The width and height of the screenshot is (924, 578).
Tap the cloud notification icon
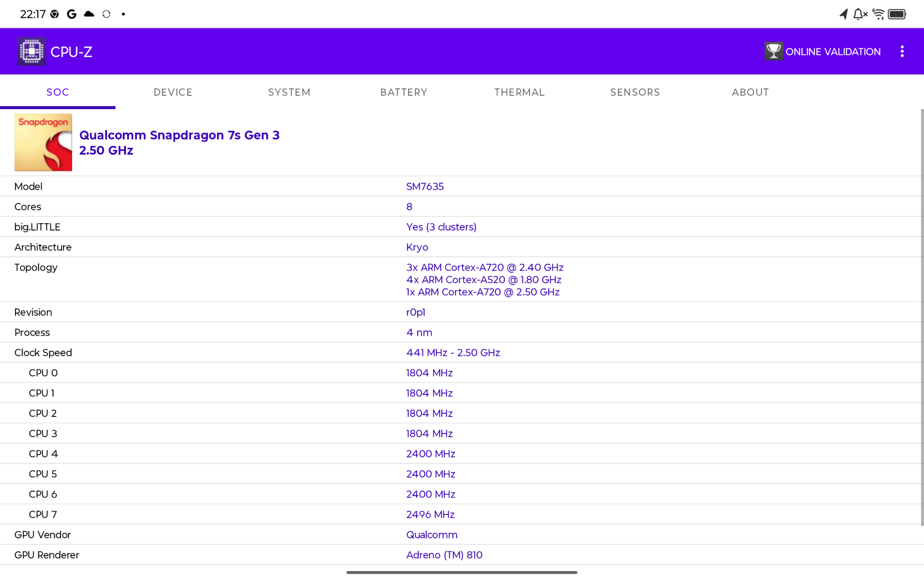click(89, 14)
